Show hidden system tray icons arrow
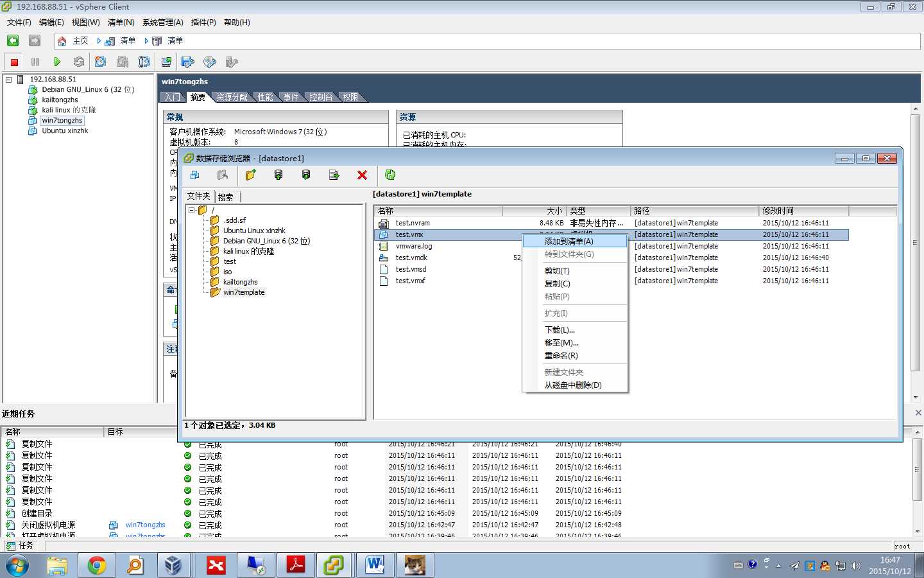 coord(778,566)
